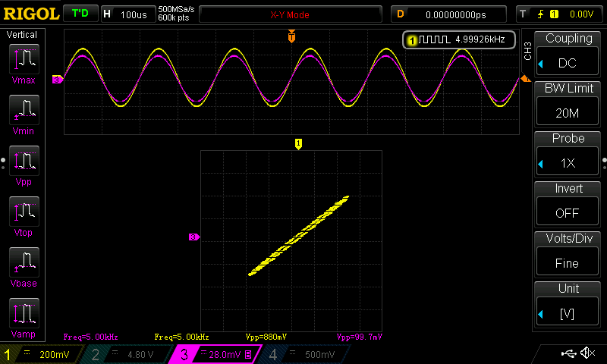Click the channel 3 ground marker on waveform
The image size is (607, 364).
pos(58,80)
